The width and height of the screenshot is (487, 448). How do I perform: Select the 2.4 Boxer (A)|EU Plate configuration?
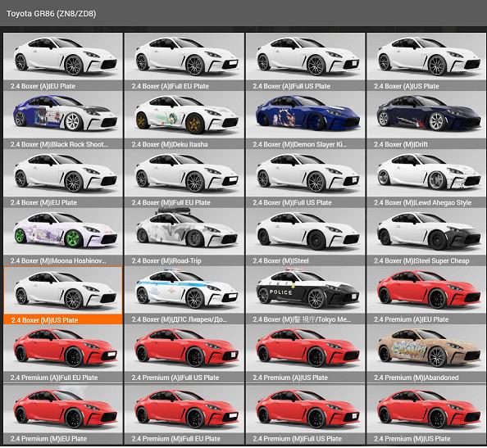point(63,61)
